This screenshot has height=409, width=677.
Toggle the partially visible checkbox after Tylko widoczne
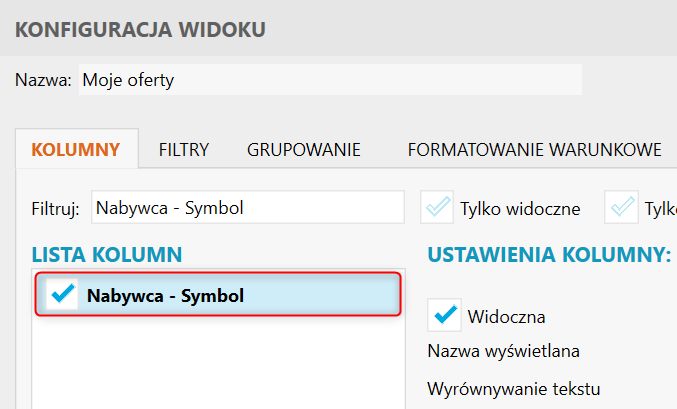tap(622, 208)
